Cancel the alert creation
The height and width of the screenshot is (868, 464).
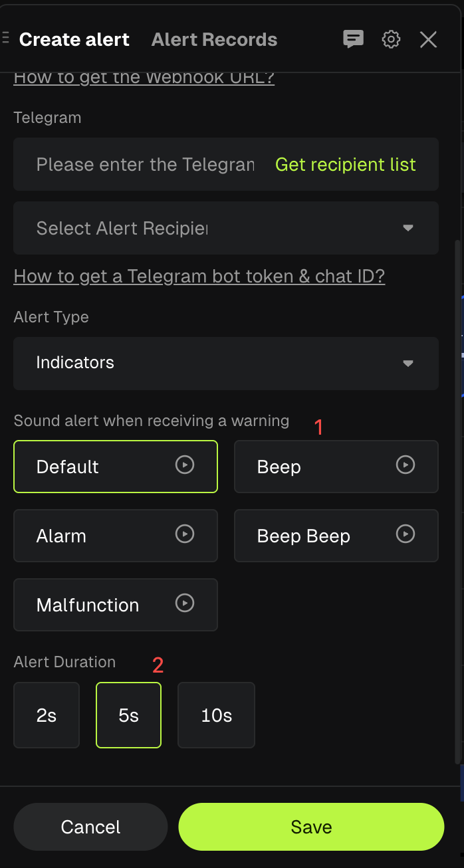coord(90,827)
